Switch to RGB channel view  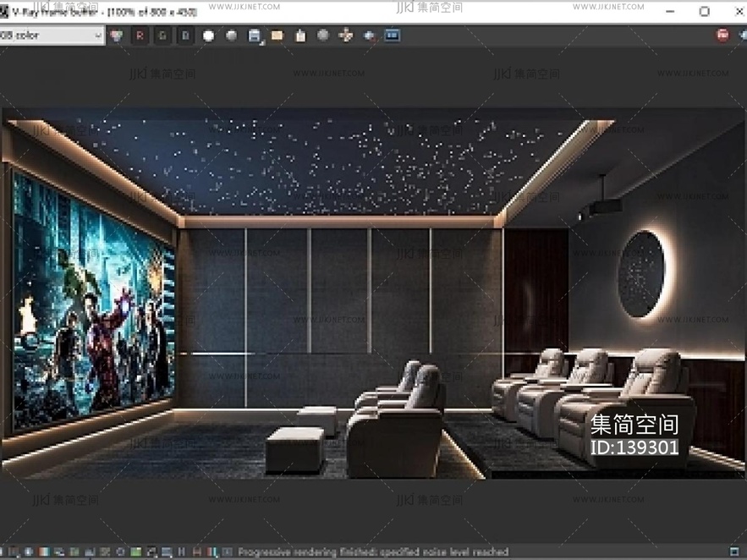[x=117, y=36]
